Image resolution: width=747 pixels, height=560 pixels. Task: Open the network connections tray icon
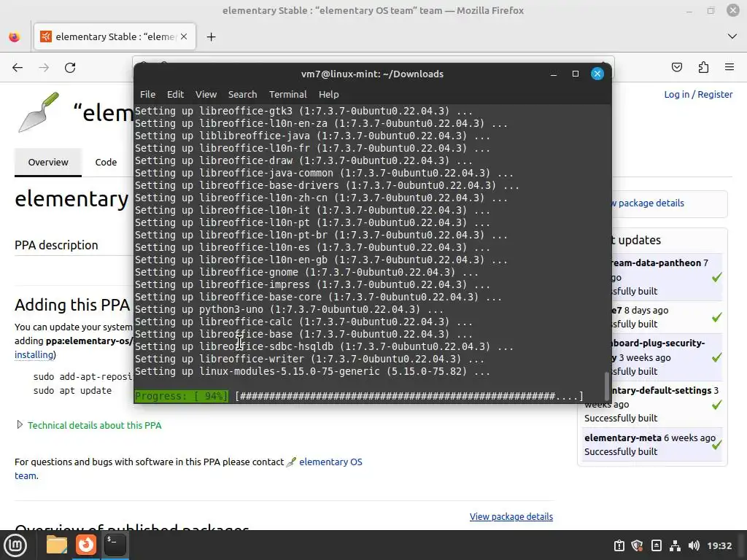pos(675,545)
